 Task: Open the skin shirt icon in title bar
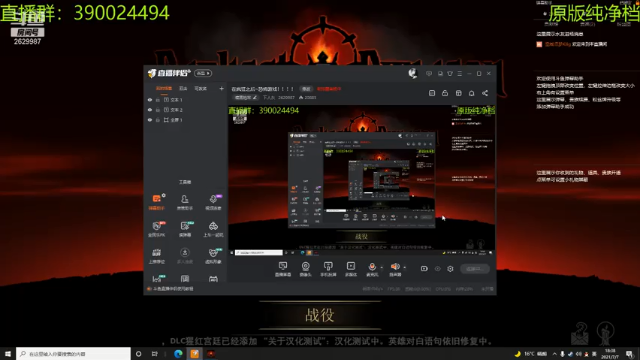tap(450, 73)
